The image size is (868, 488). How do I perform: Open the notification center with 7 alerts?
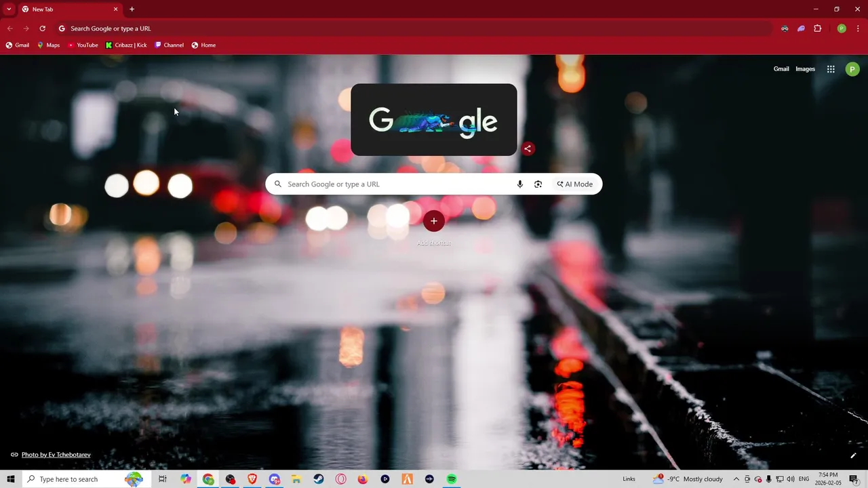click(854, 479)
